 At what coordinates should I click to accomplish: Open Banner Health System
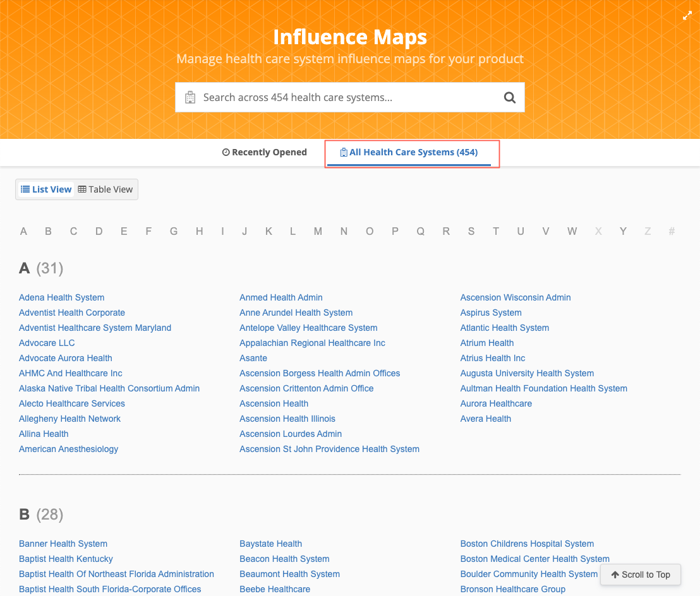(x=63, y=544)
